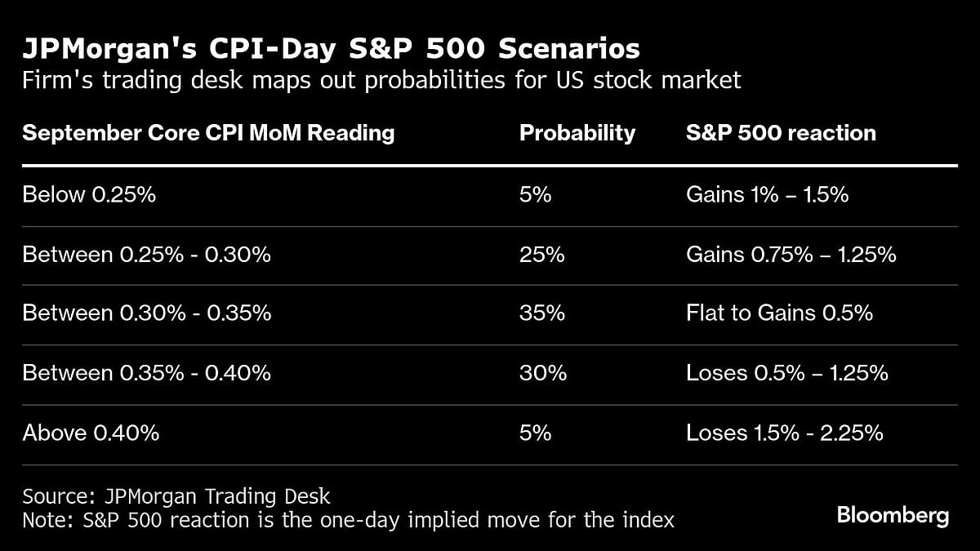Viewport: 980px width, 551px height.
Task: Click the 35% probability value
Action: [541, 313]
